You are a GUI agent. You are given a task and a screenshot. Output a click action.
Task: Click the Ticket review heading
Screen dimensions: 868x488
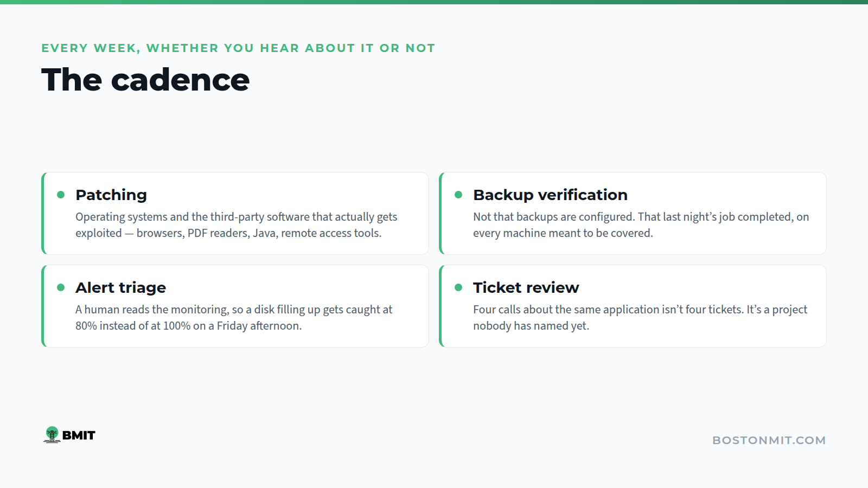(x=526, y=287)
